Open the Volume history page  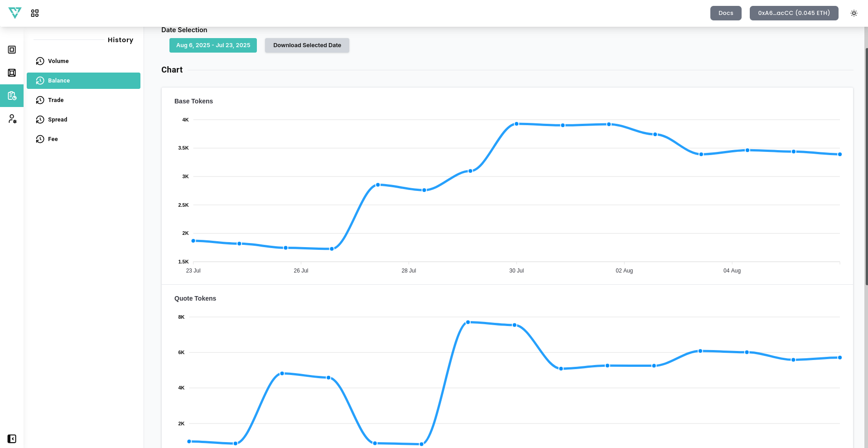pyautogui.click(x=58, y=61)
